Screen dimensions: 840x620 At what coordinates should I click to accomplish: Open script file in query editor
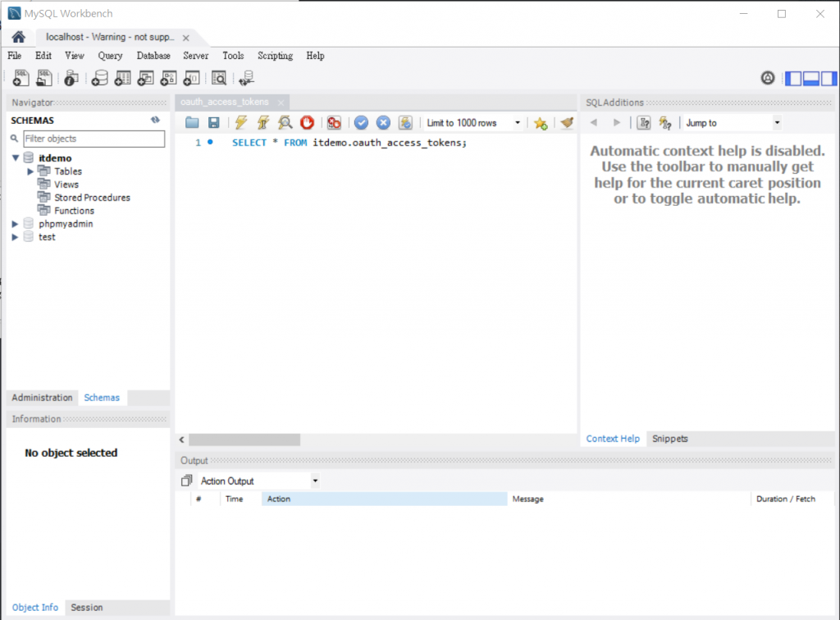(192, 123)
